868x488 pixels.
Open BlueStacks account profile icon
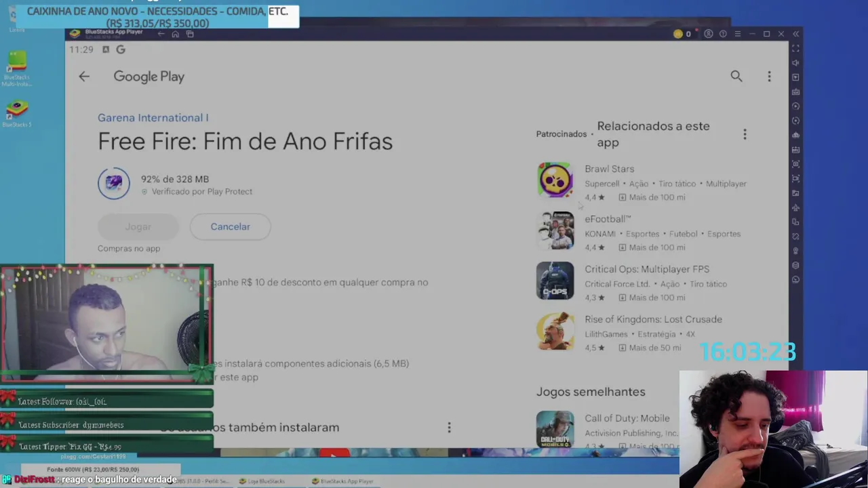(x=709, y=34)
